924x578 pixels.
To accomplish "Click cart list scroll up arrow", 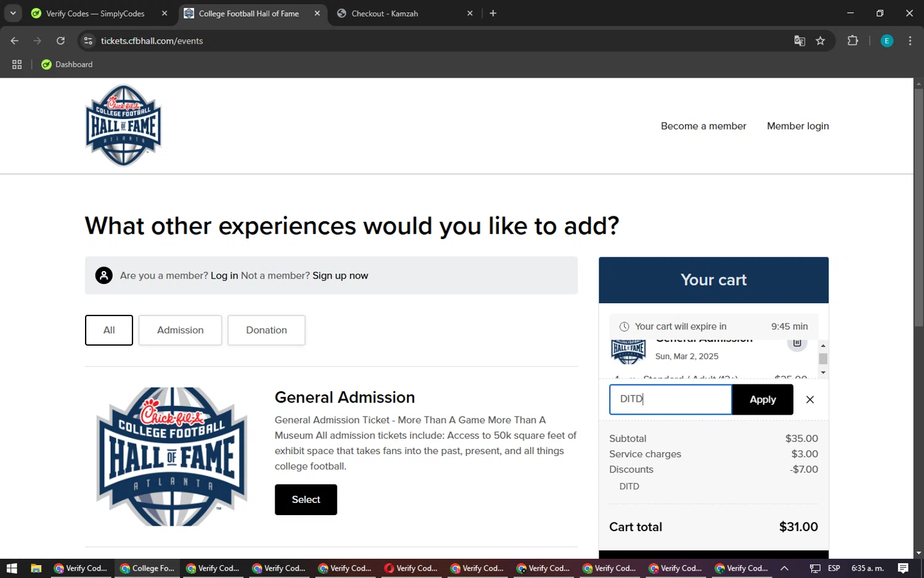I will click(x=823, y=345).
